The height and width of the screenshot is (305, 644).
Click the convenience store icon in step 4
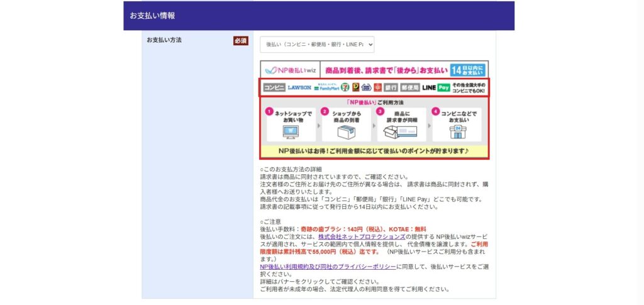456,131
